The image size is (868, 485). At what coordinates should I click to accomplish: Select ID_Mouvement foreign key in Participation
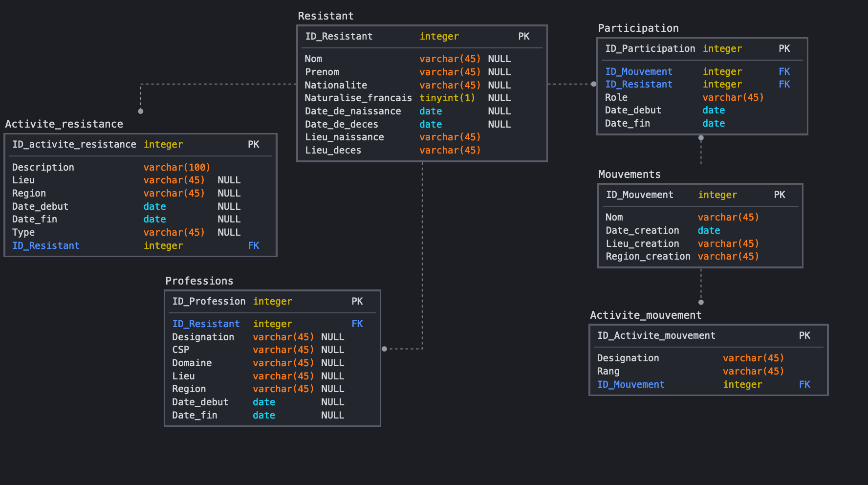click(702, 71)
